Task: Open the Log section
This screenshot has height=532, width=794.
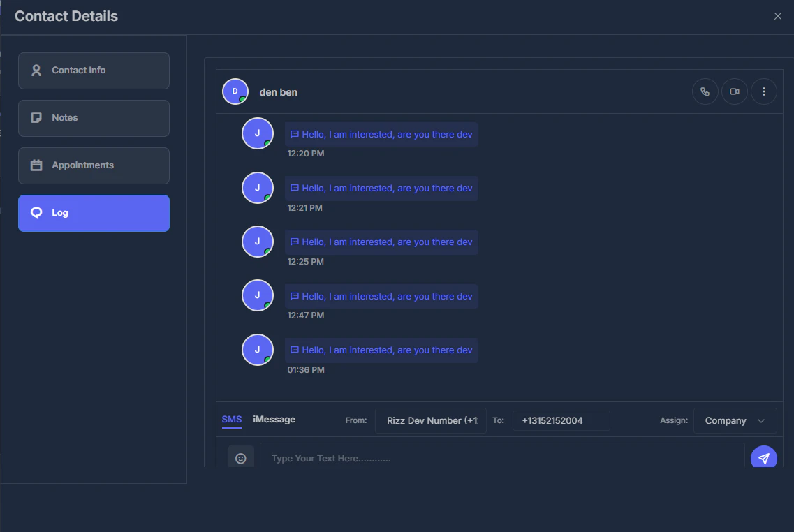Action: [x=94, y=213]
